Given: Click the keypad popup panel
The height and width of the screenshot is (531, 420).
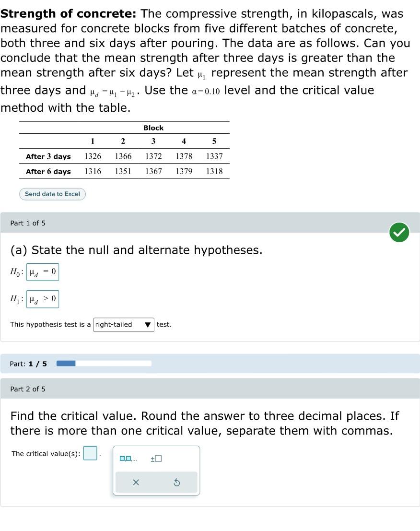Looking at the screenshot, I should coord(156,470).
